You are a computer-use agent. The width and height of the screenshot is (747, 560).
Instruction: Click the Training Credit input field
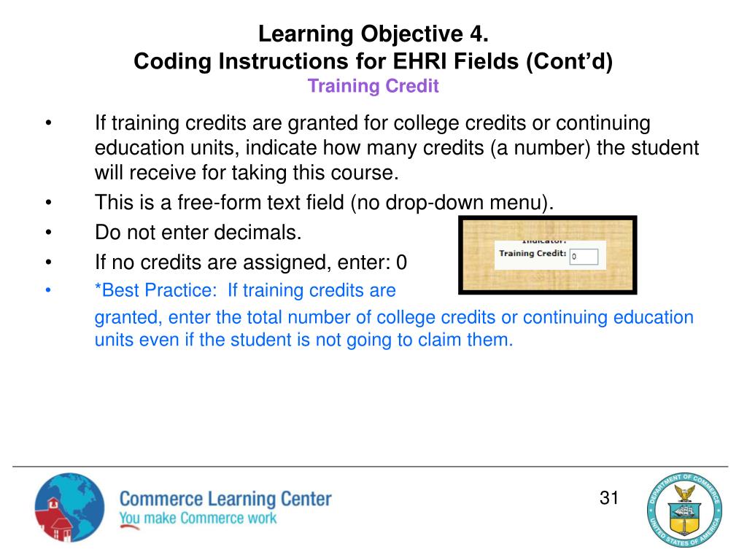click(584, 257)
